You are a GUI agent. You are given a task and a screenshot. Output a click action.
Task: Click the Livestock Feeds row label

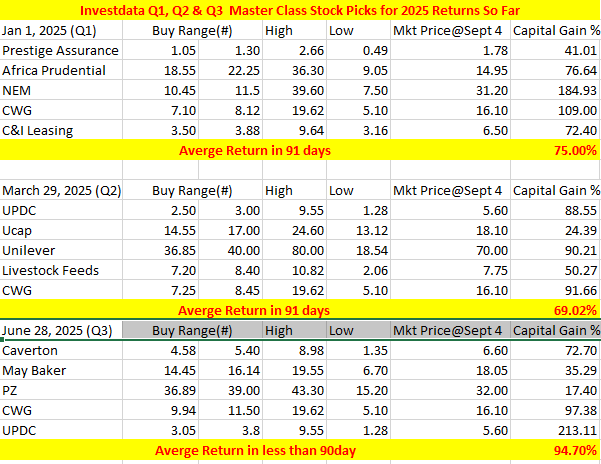[x=61, y=270]
